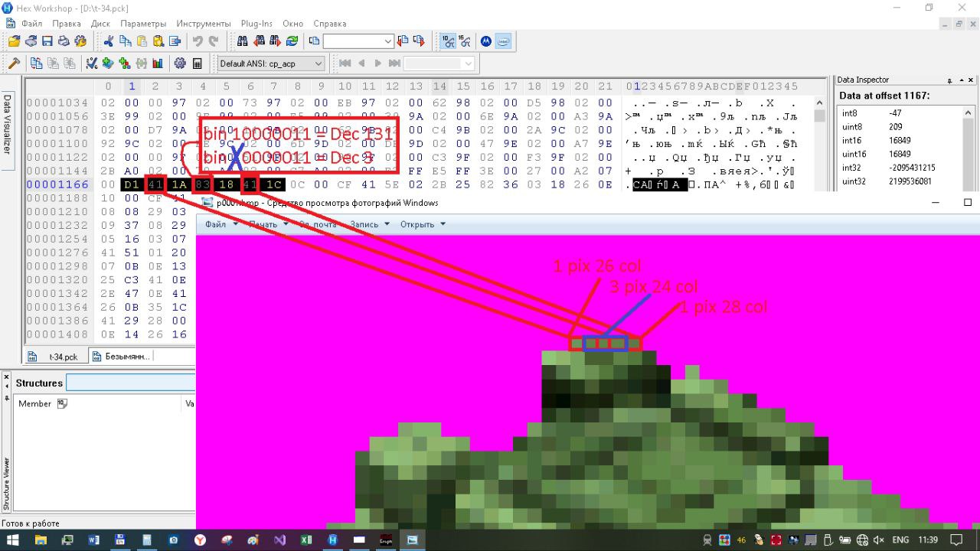Click the Find previous binoculars icon
This screenshot has height=551, width=980.
(259, 41)
